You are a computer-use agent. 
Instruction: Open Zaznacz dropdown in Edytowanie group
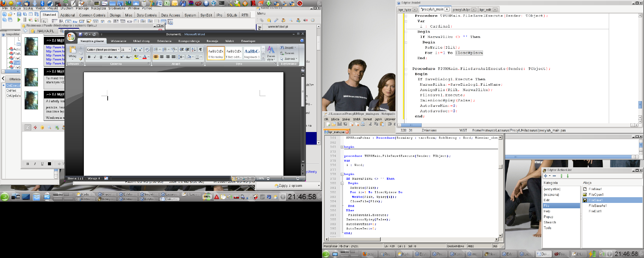click(x=289, y=59)
